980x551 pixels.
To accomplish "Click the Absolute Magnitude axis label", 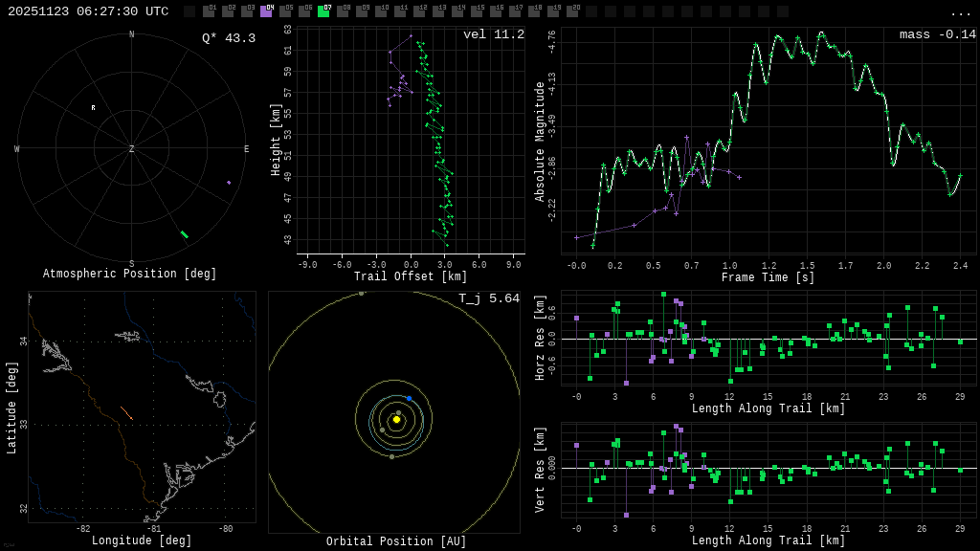I will click(540, 141).
